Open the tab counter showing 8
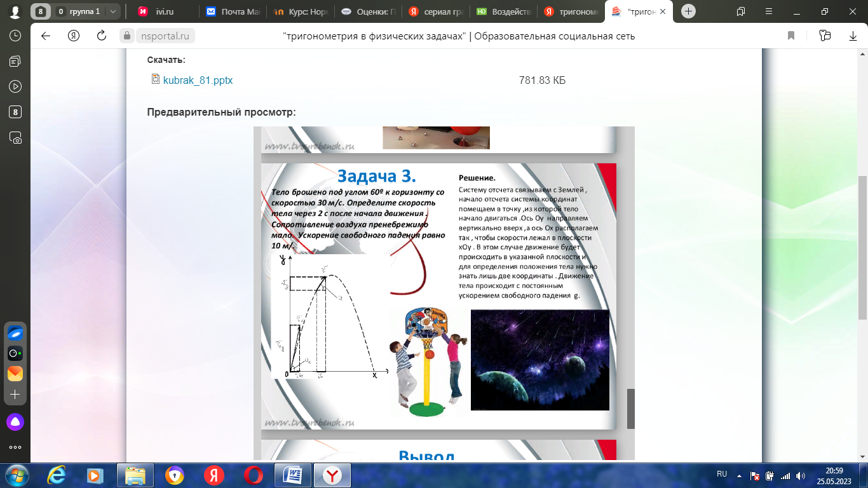 click(41, 11)
